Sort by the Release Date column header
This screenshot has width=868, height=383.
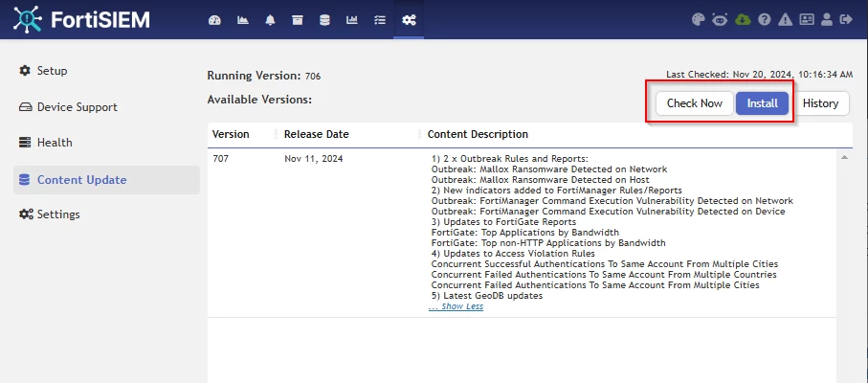click(317, 134)
